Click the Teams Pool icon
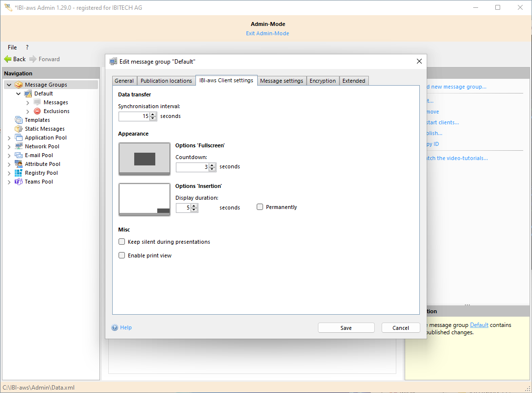This screenshot has width=532, height=393. (19, 182)
